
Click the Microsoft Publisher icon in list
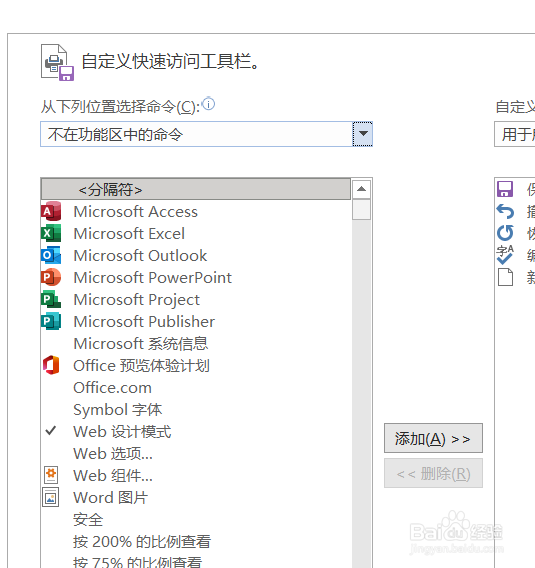click(51, 321)
